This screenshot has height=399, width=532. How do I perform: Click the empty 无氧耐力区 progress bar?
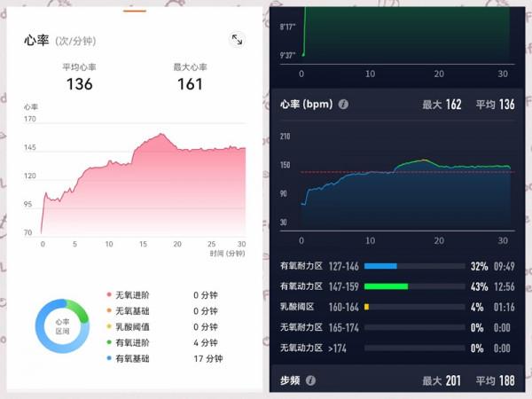coord(414,328)
